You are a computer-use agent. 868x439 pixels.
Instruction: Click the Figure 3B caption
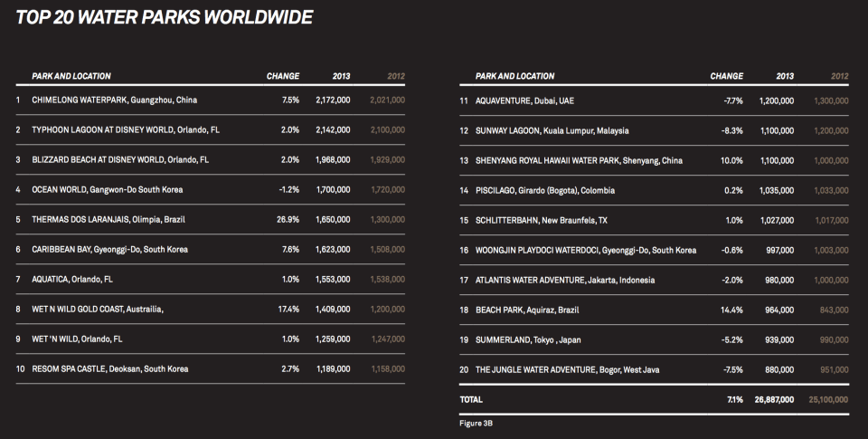[x=477, y=422]
